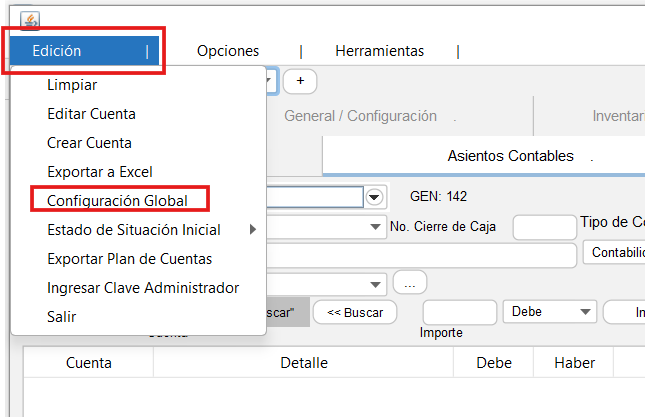Click the round dropdown arrow beside GEN: 142

coord(375,197)
